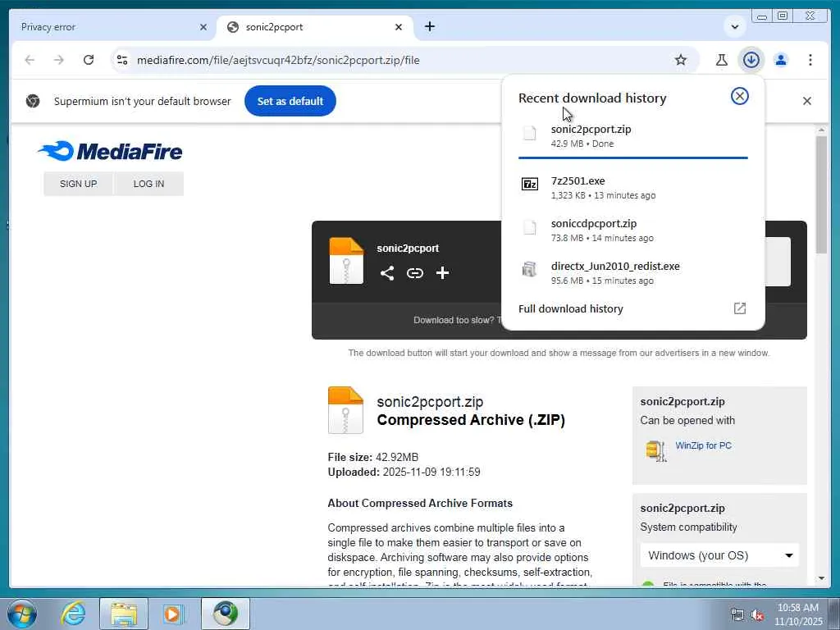Screen dimensions: 840x630
Task: Open the profile avatar menu
Action: pyautogui.click(x=781, y=60)
